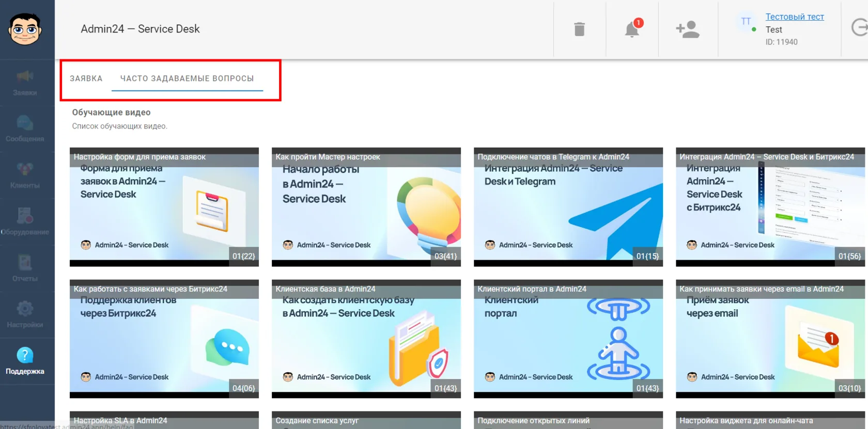Open video Клиентский портал в Admin24

pyautogui.click(x=568, y=339)
